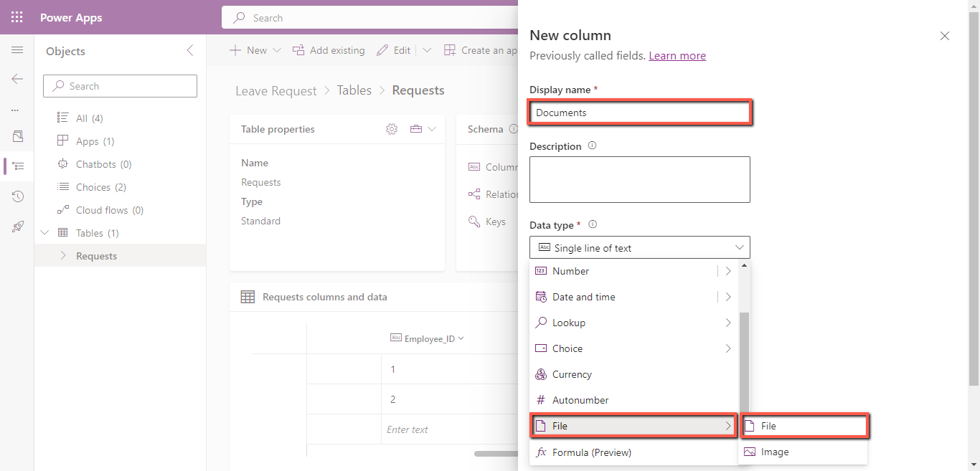Choose Number data type option

(623, 271)
